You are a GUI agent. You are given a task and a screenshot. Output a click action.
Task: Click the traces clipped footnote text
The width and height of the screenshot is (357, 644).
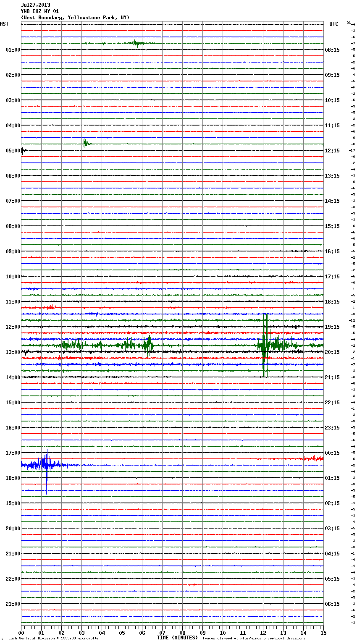(x=254, y=638)
